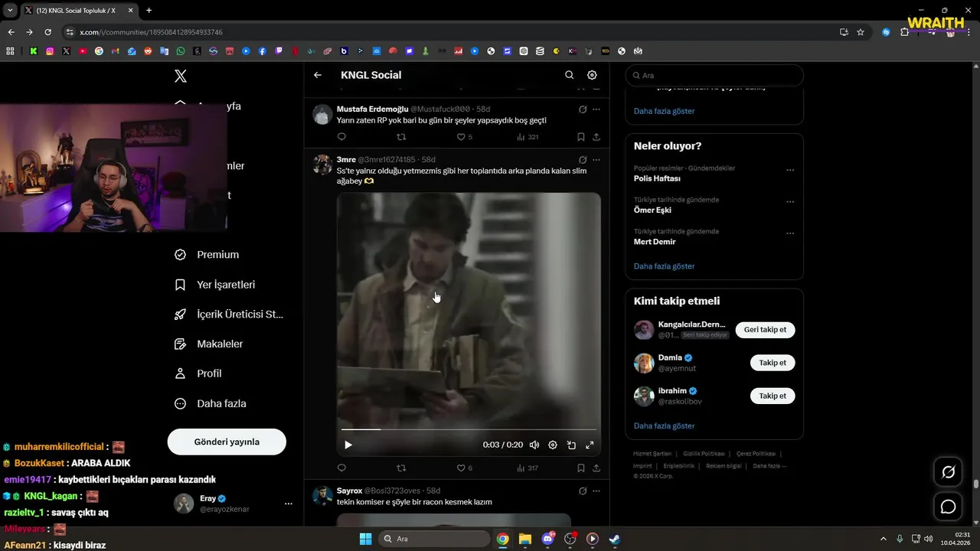The image size is (980, 551).
Task: Open Facebook bookmark in bookmarks bar
Action: pos(263,51)
